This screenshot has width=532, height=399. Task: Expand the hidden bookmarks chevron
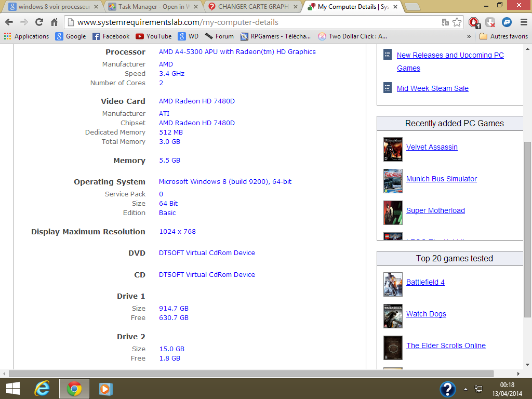469,36
